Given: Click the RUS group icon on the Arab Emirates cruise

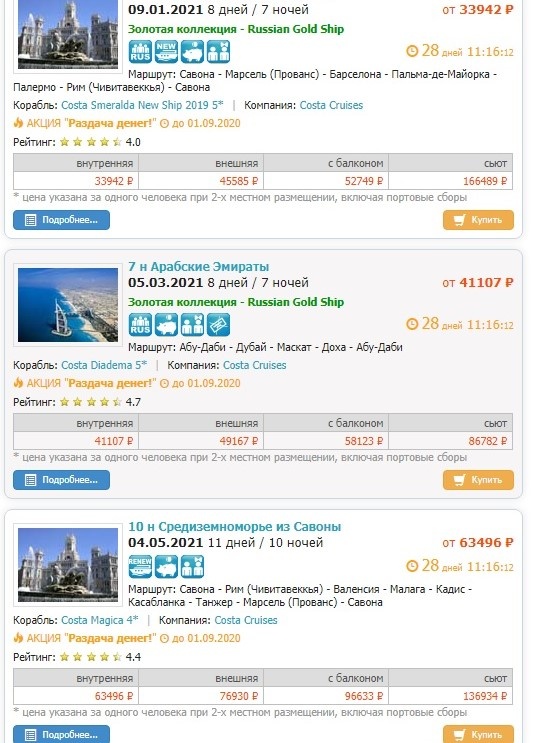Looking at the screenshot, I should [x=141, y=325].
